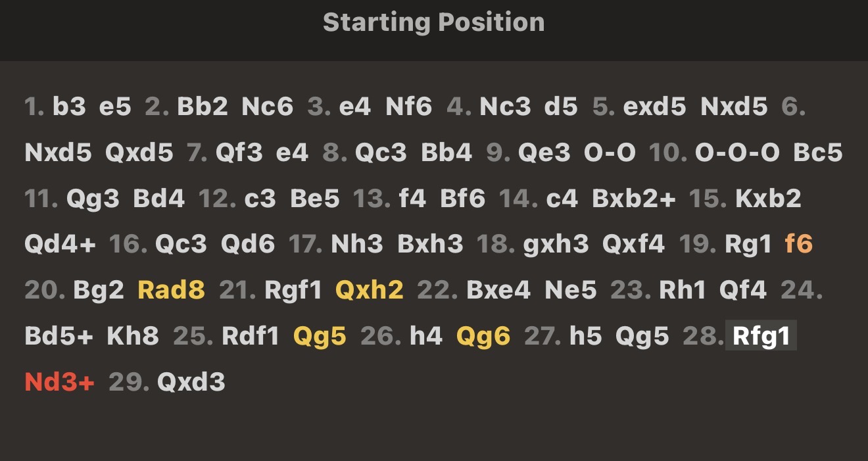
Task: Select Black's castling move O-O
Action: tap(610, 152)
